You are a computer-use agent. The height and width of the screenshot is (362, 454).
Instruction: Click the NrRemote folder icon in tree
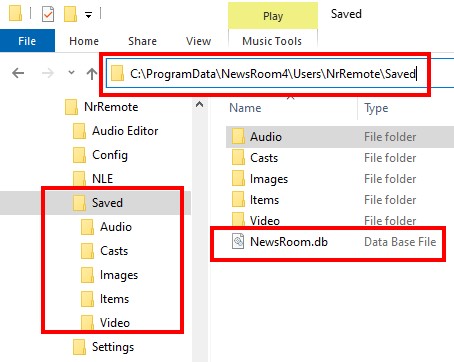coord(71,107)
